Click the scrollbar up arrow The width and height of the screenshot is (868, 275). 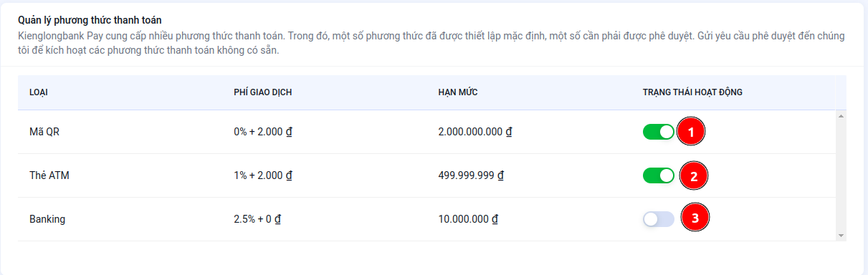coord(841,116)
